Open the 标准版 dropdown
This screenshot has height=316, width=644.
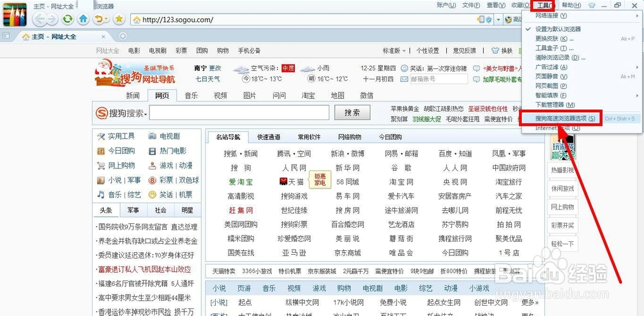click(394, 50)
